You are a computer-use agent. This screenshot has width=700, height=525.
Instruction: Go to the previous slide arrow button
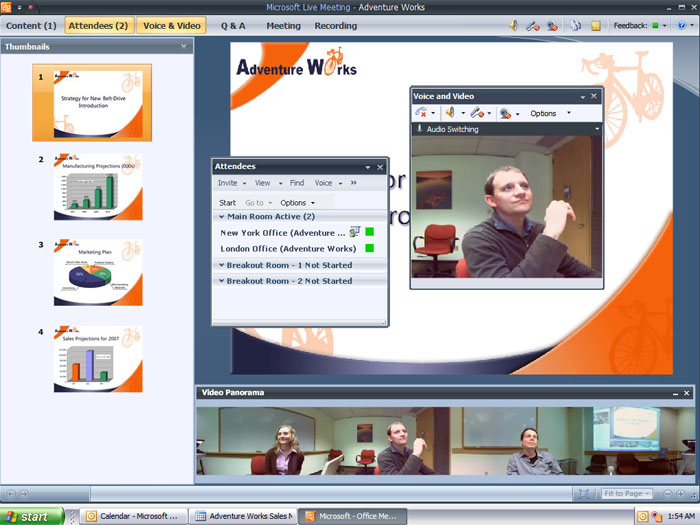(x=11, y=494)
